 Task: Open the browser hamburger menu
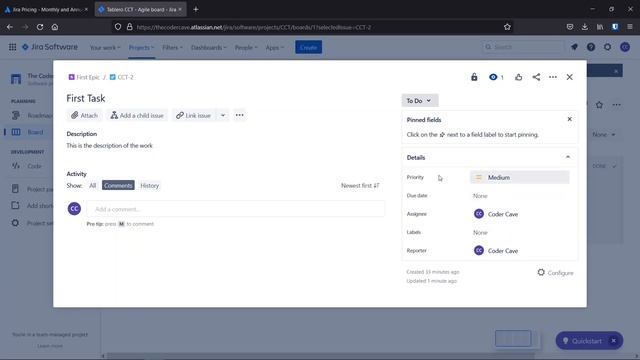point(630,27)
